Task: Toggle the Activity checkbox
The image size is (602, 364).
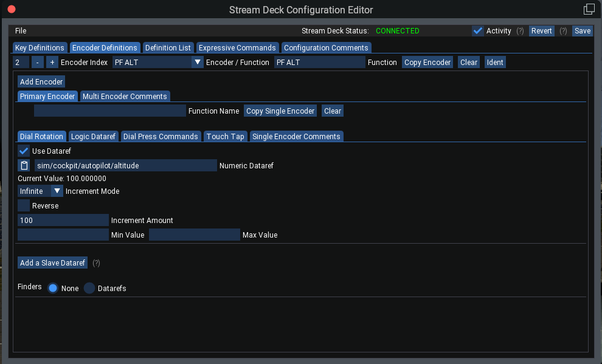Action: coord(477,30)
